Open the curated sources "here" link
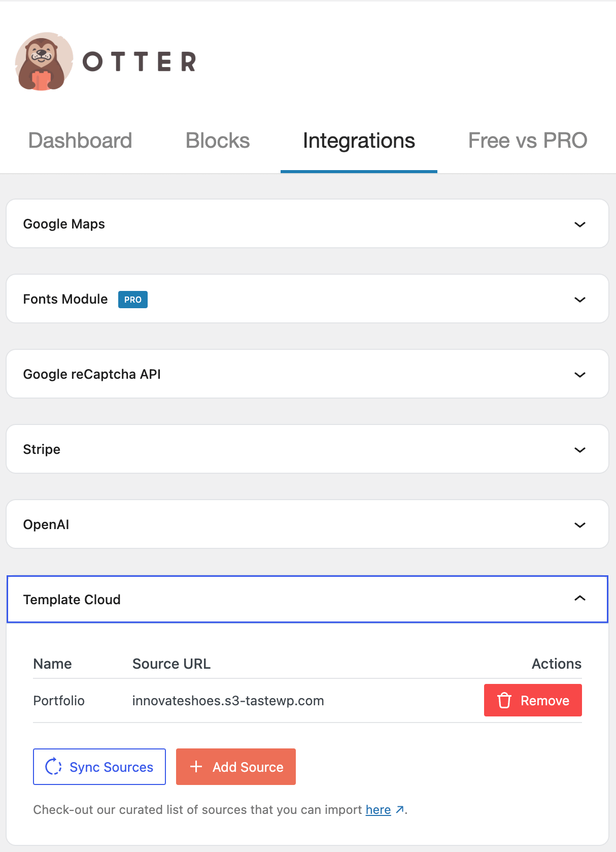The width and height of the screenshot is (616, 852). [x=378, y=810]
